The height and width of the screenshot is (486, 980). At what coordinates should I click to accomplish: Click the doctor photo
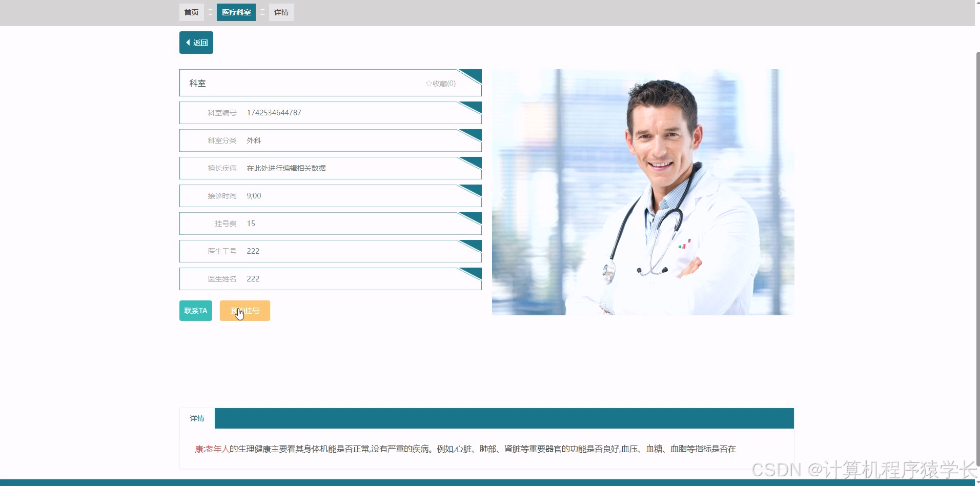[x=643, y=192]
